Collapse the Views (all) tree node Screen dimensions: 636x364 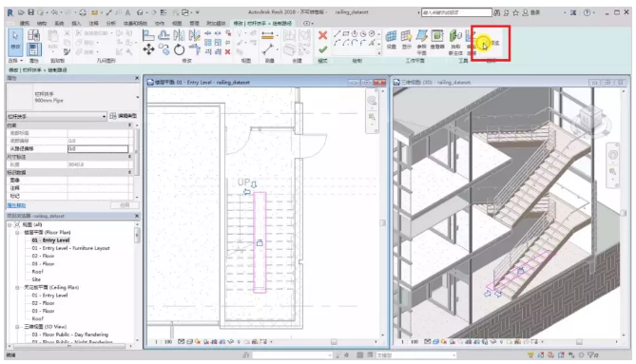pyautogui.click(x=10, y=224)
